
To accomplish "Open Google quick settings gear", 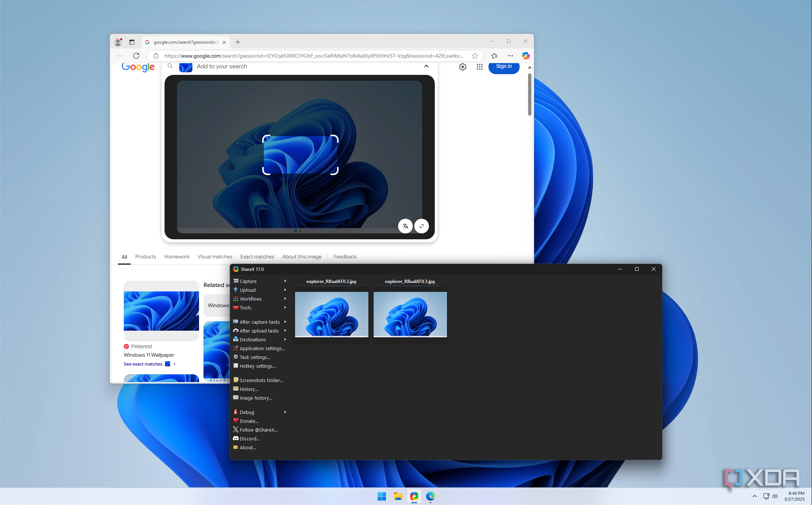I will coord(463,67).
